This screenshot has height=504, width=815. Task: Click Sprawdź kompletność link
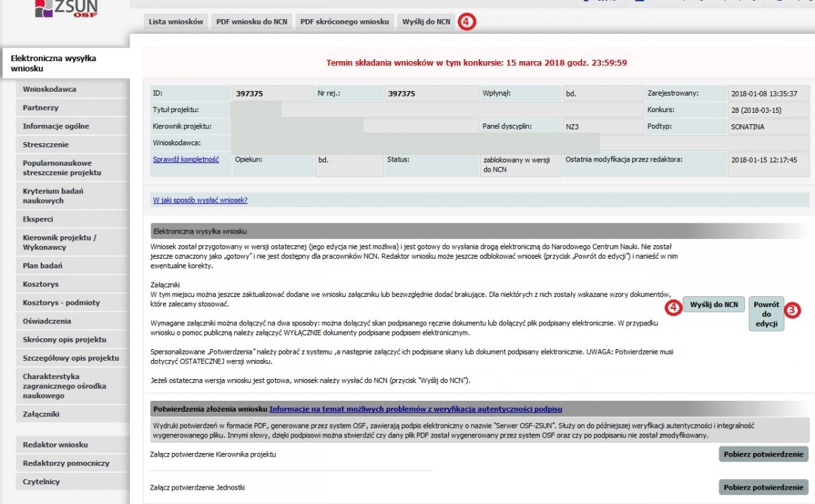[186, 159]
